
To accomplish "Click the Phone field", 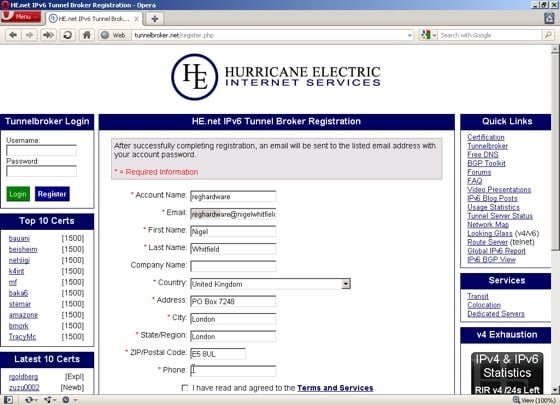I will coord(233,371).
